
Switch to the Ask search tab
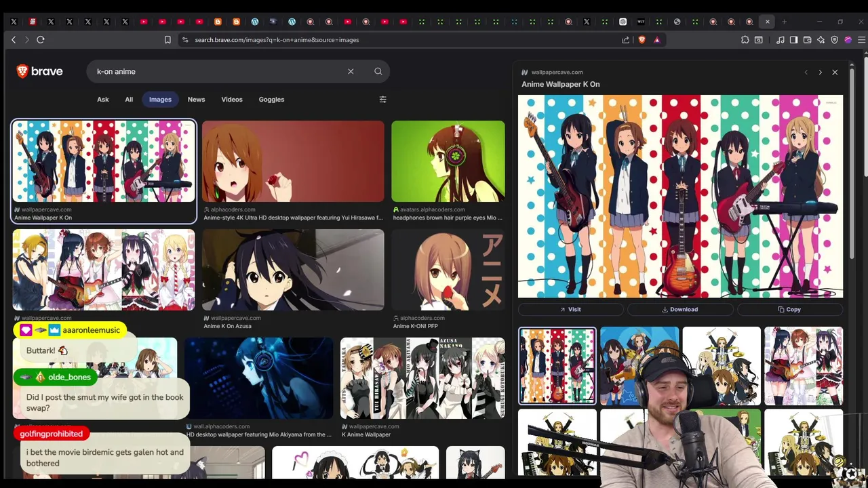pyautogui.click(x=102, y=99)
